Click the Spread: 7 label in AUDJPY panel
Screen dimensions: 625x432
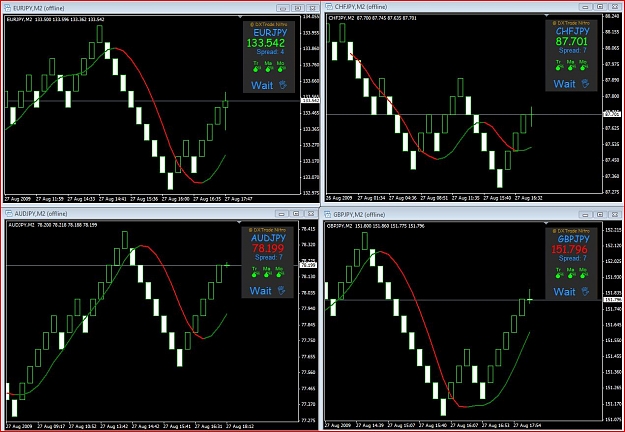click(269, 257)
